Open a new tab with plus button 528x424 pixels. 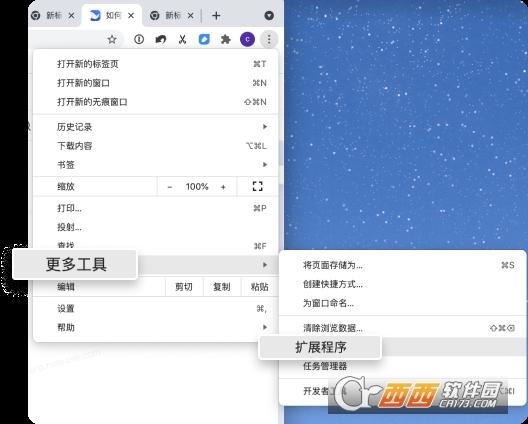coord(216,15)
